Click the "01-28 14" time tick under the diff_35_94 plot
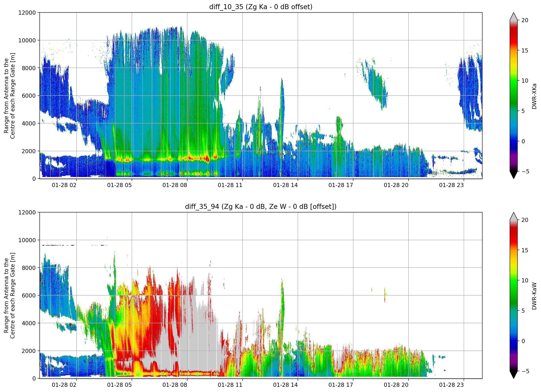 pos(286,385)
